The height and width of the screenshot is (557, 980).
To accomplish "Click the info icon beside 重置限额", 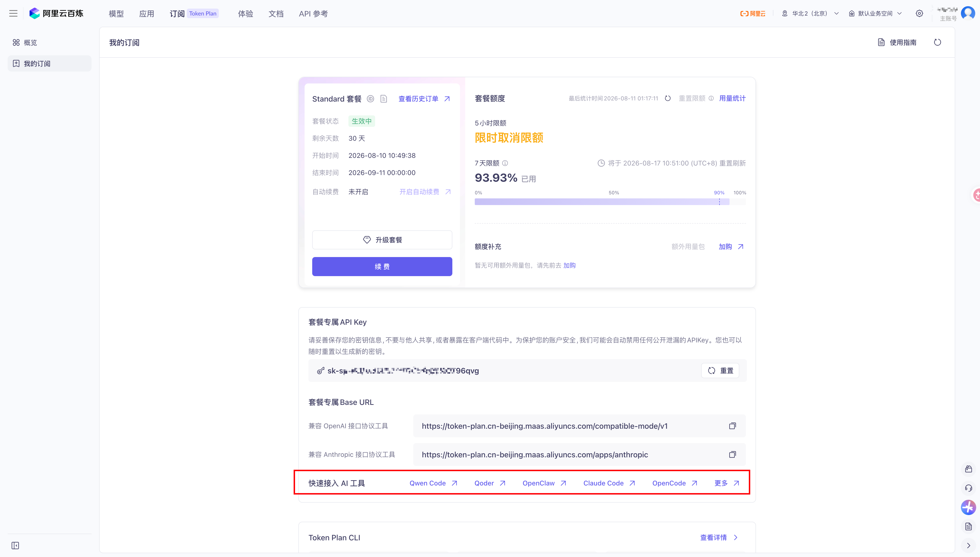I will tap(711, 98).
